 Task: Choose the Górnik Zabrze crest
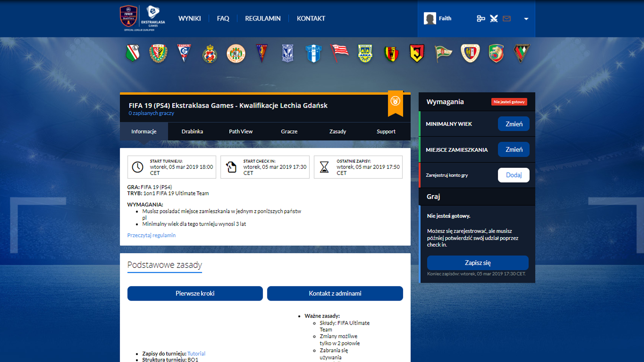[184, 53]
